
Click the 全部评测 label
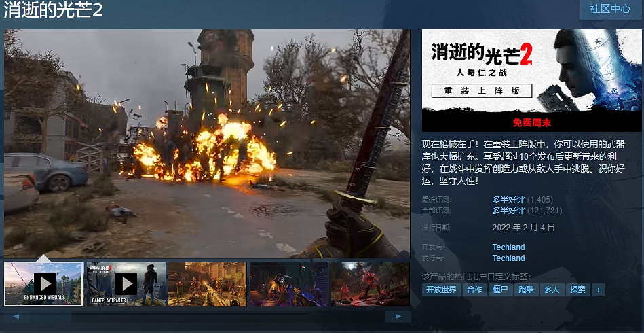point(436,211)
